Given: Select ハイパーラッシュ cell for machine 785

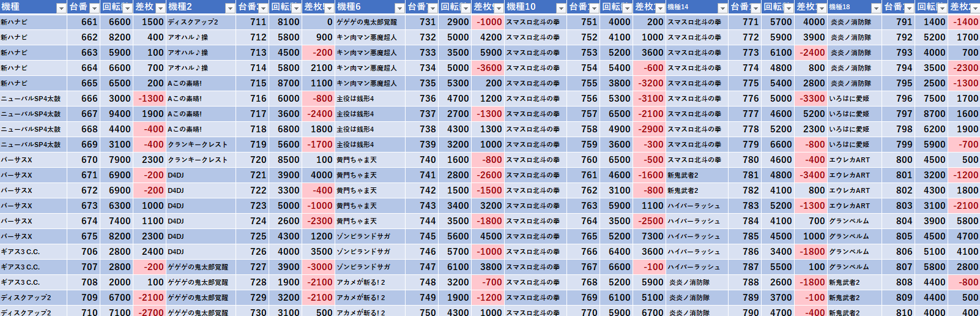Looking at the screenshot, I should pos(697,236).
